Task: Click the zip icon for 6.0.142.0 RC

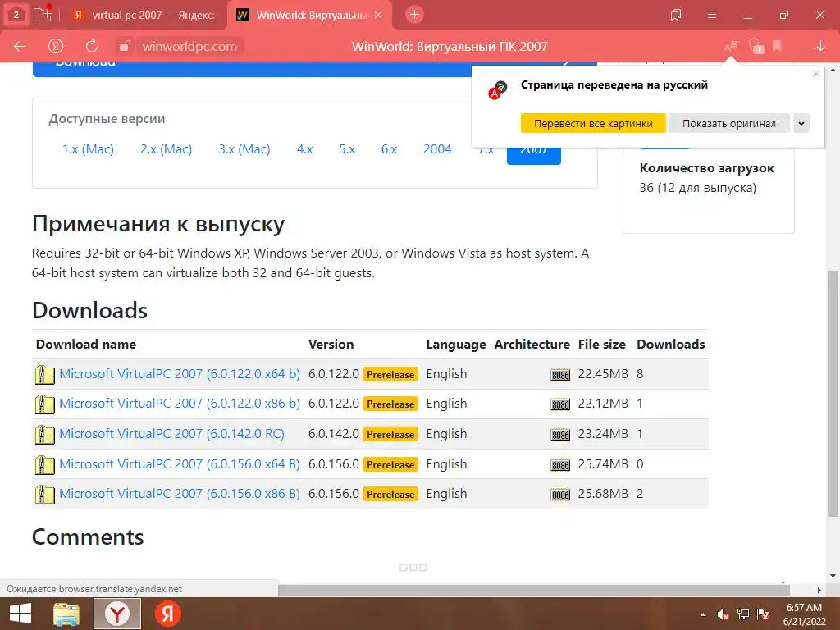Action: pos(44,435)
